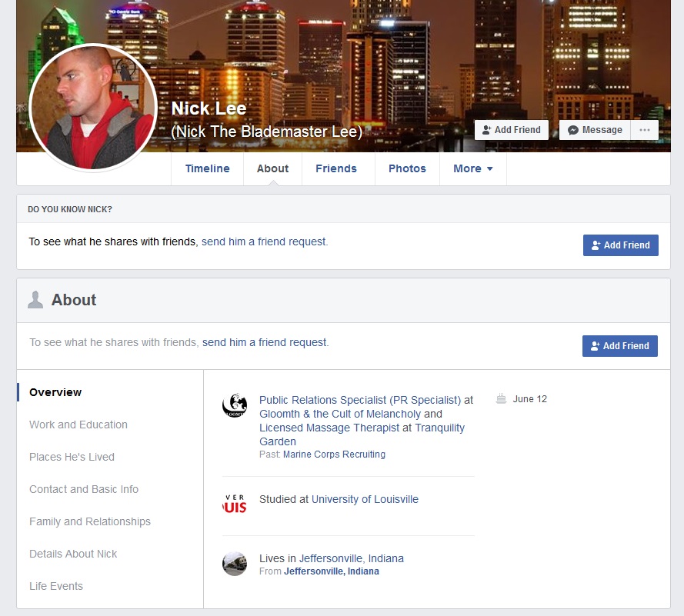Click Add Friend in the Do You Know Nick box

pos(620,245)
